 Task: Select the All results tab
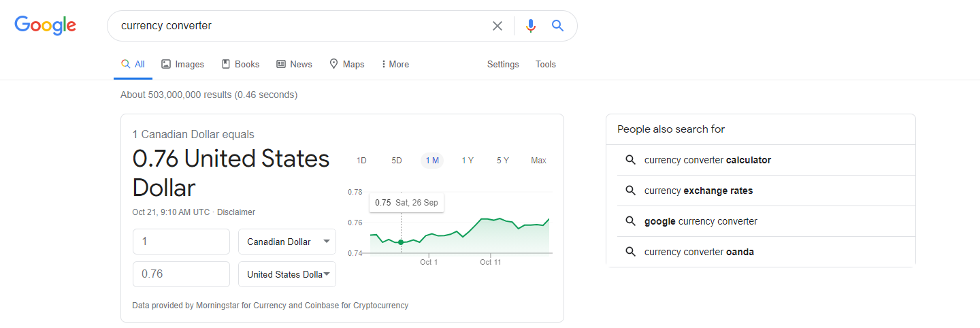[x=133, y=64]
